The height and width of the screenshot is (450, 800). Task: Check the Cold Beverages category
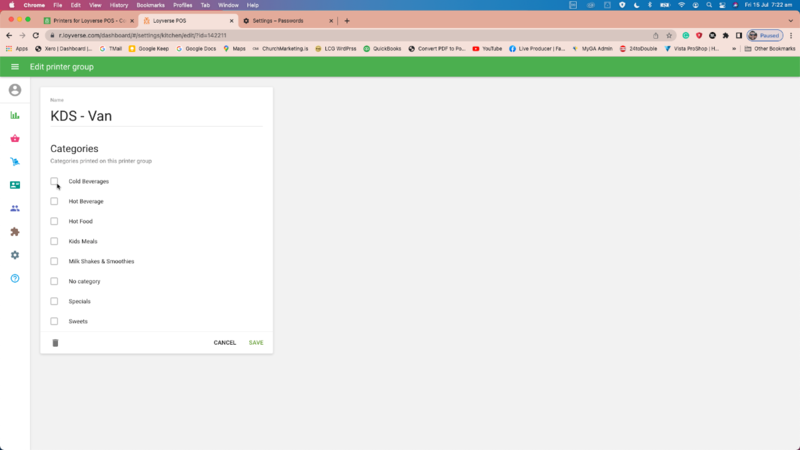[54, 182]
